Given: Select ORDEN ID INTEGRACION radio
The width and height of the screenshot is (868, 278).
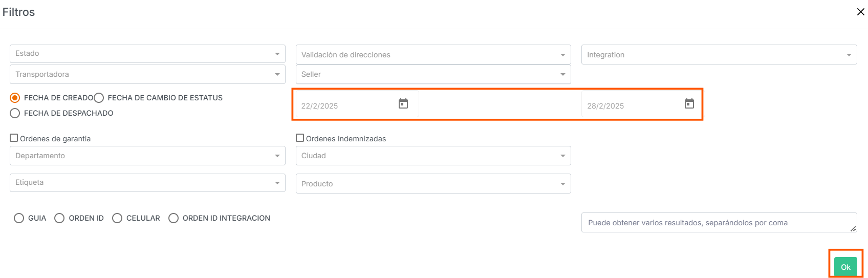Looking at the screenshot, I should [173, 218].
